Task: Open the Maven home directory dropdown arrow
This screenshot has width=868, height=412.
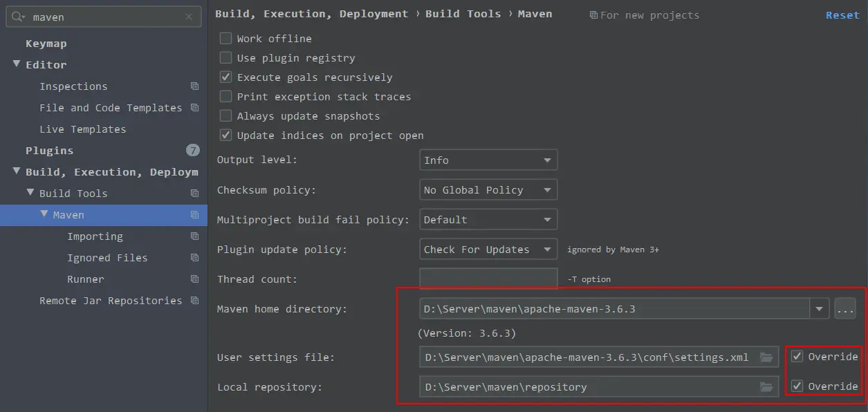Action: [820, 308]
